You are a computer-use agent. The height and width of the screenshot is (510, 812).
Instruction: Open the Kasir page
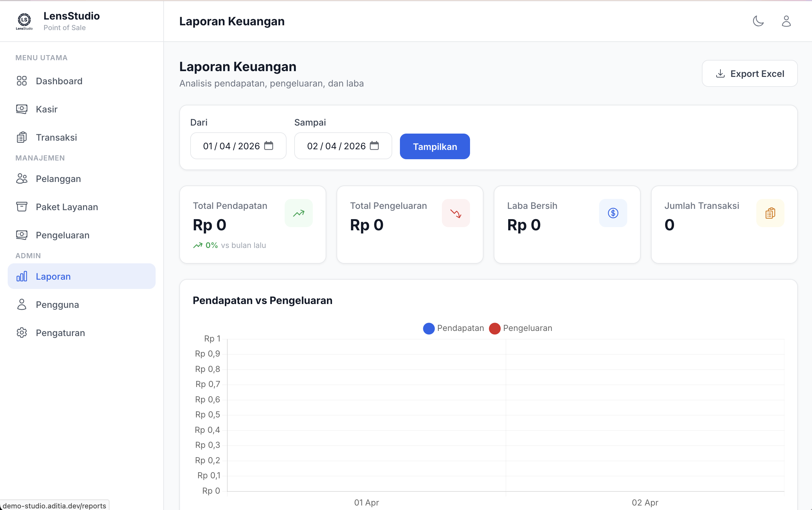click(46, 109)
